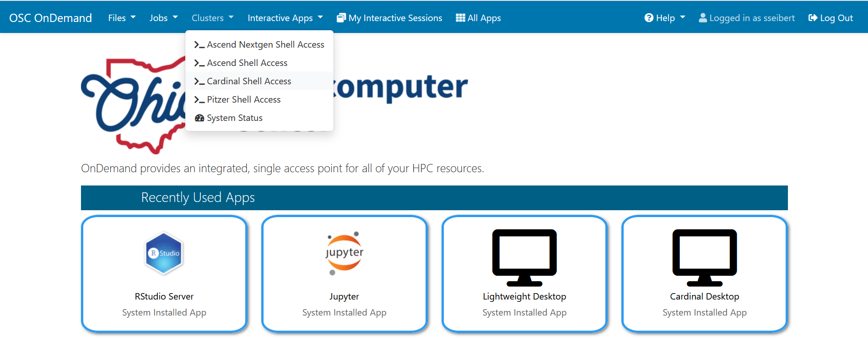Click the Help question mark icon
The width and height of the screenshot is (868, 338).
[649, 18]
